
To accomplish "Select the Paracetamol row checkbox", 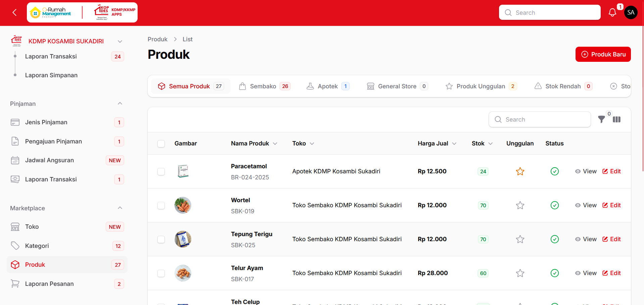I will pos(161,172).
